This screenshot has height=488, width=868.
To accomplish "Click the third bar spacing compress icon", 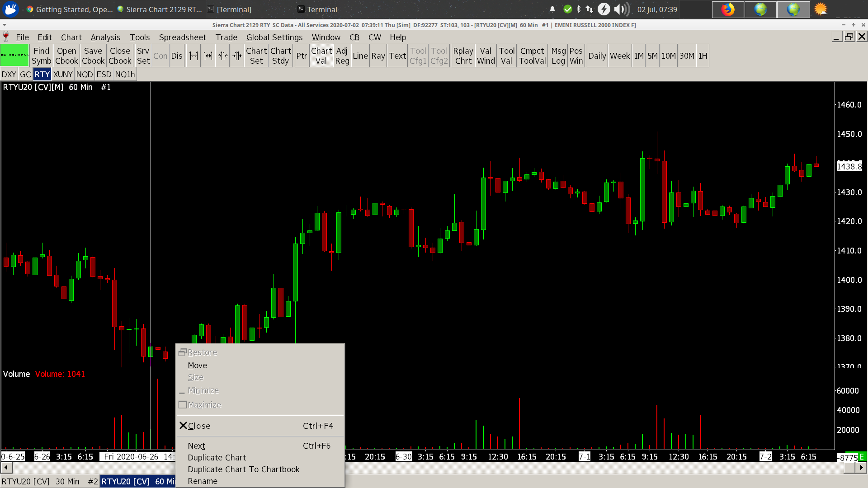I will tap(222, 56).
